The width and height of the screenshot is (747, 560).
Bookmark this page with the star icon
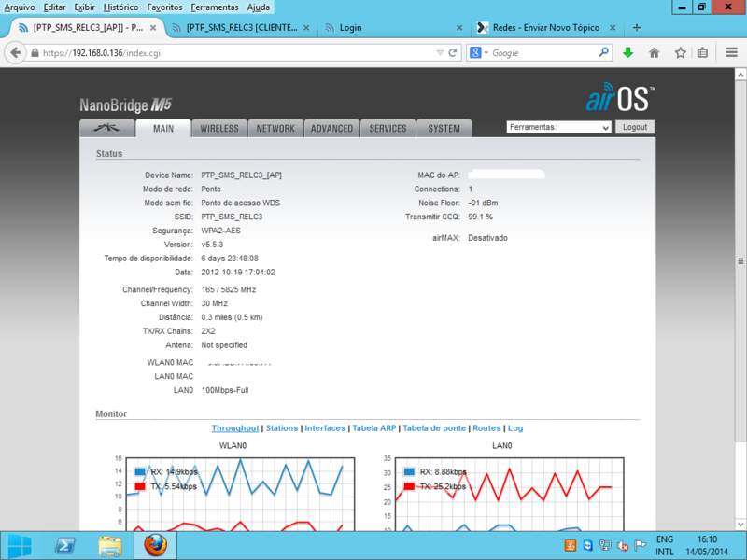coord(681,53)
